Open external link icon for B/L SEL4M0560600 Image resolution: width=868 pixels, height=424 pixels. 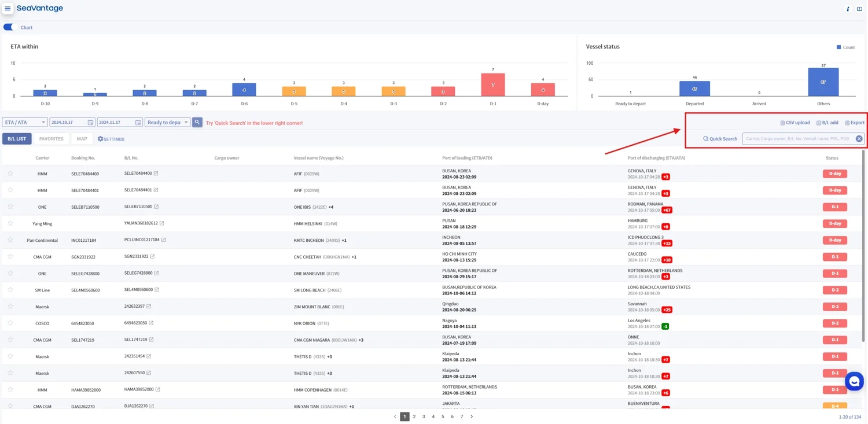click(x=157, y=290)
